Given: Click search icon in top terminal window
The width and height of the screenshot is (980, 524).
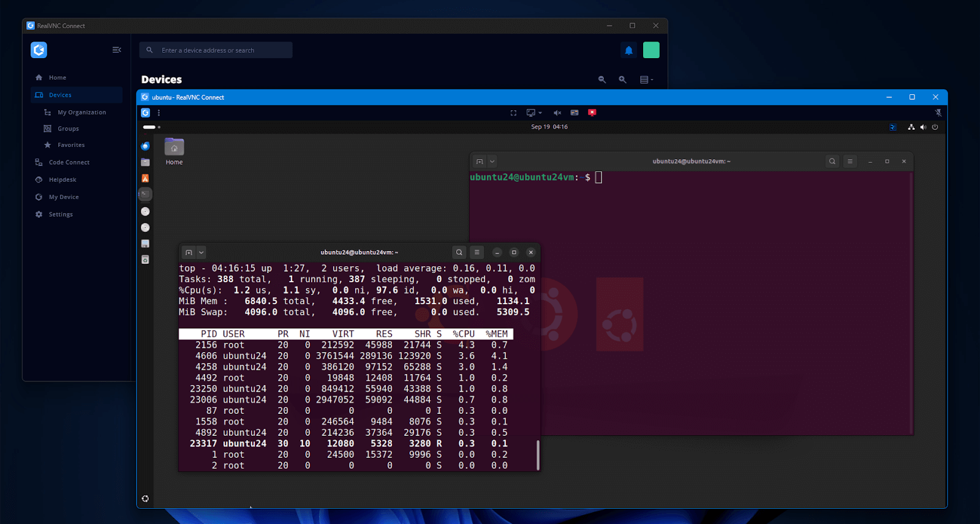Looking at the screenshot, I should pos(459,252).
